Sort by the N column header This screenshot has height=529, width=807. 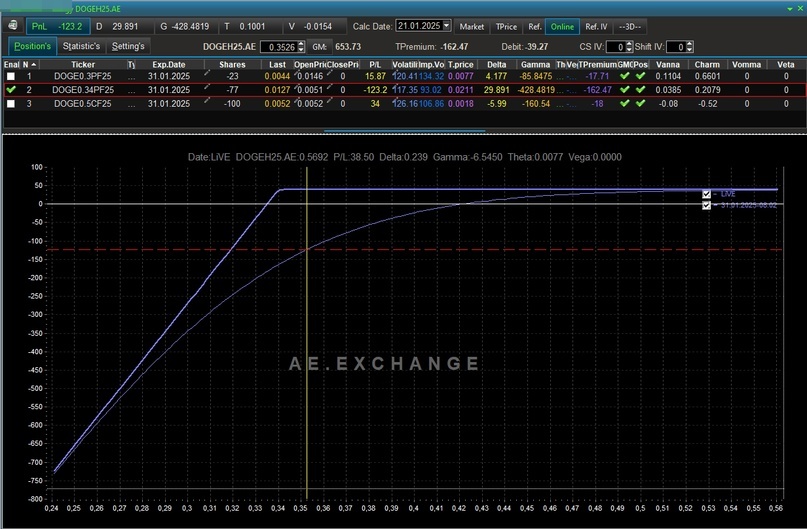29,64
